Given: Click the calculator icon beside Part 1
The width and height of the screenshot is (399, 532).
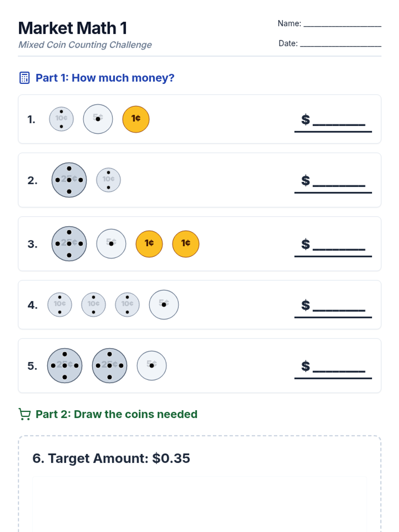Looking at the screenshot, I should tap(25, 78).
